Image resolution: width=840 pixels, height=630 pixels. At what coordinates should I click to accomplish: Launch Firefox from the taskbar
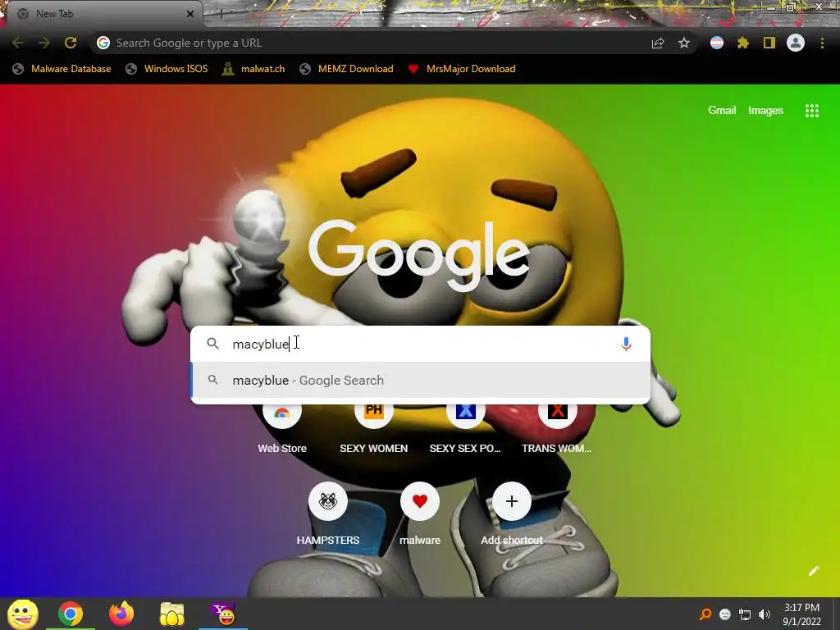pos(121,614)
